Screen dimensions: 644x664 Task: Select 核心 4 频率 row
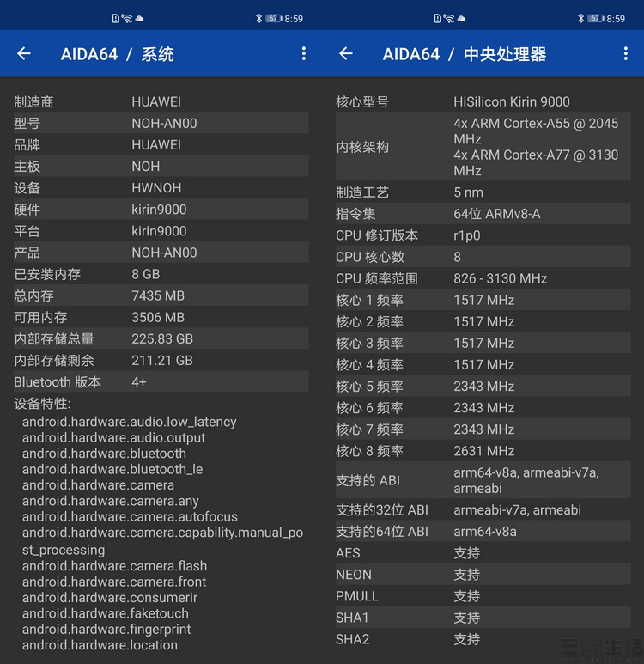[x=483, y=365]
